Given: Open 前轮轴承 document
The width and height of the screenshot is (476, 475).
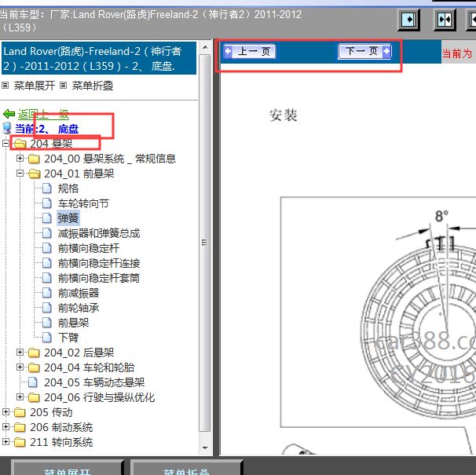Looking at the screenshot, I should tap(79, 308).
